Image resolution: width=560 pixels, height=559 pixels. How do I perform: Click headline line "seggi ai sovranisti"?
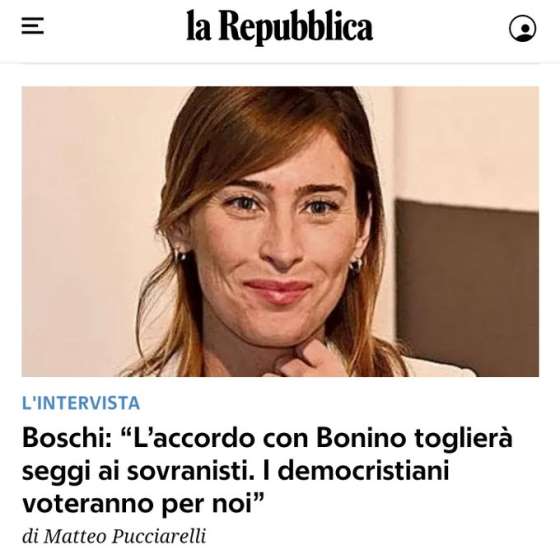(138, 472)
